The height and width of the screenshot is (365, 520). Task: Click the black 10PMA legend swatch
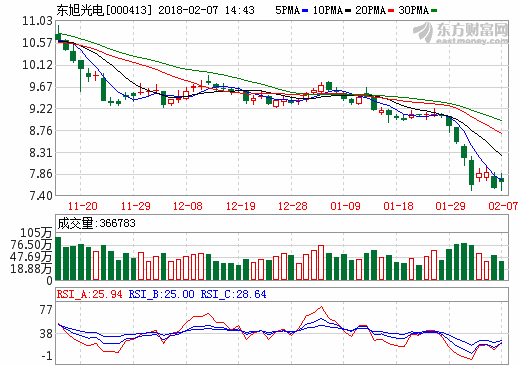click(x=348, y=11)
